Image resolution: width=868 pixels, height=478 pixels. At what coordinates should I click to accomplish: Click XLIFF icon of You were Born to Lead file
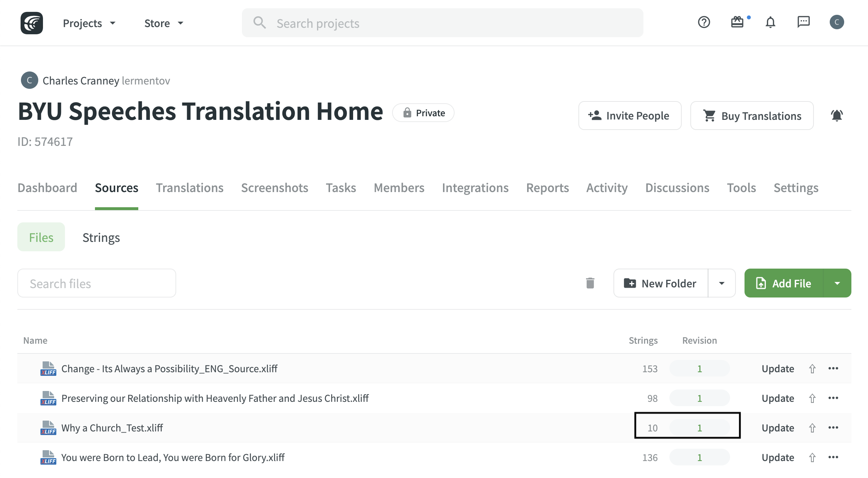pyautogui.click(x=48, y=457)
